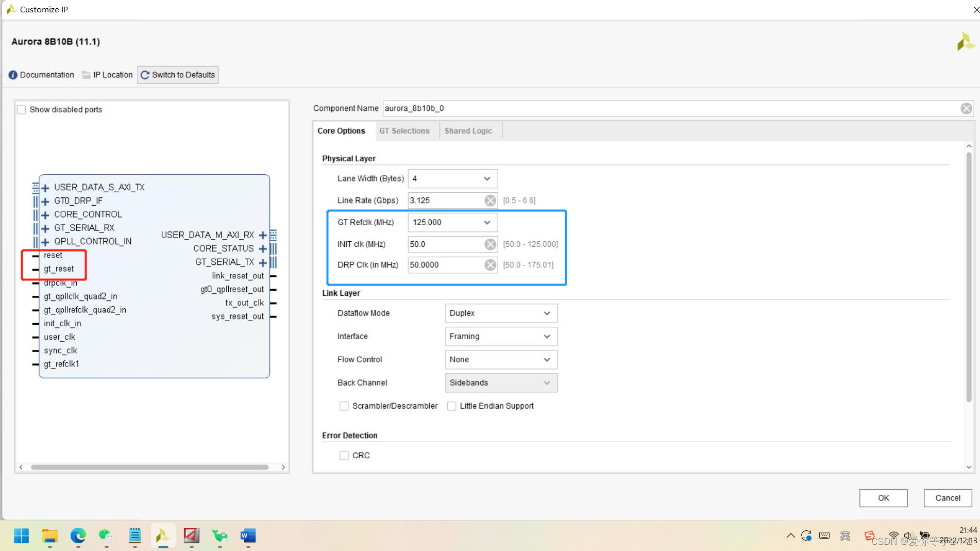The image size is (980, 551).
Task: Open IP Location folder icon
Action: [x=87, y=75]
